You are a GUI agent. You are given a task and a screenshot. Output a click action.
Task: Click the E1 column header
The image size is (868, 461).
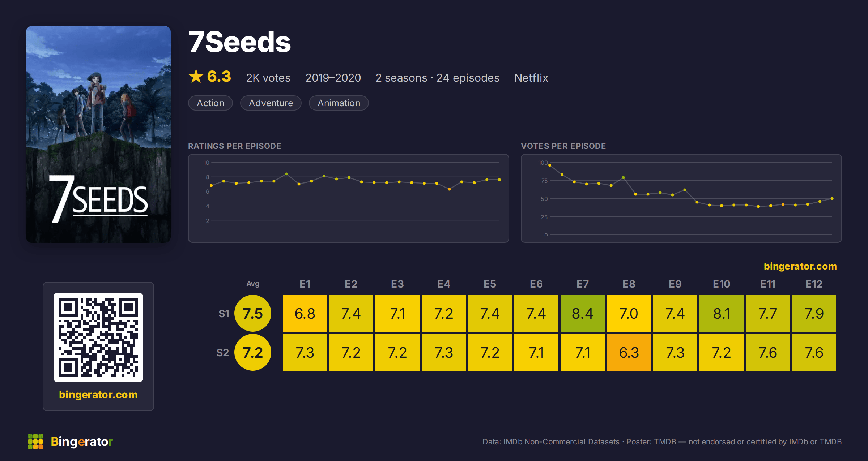(x=305, y=284)
